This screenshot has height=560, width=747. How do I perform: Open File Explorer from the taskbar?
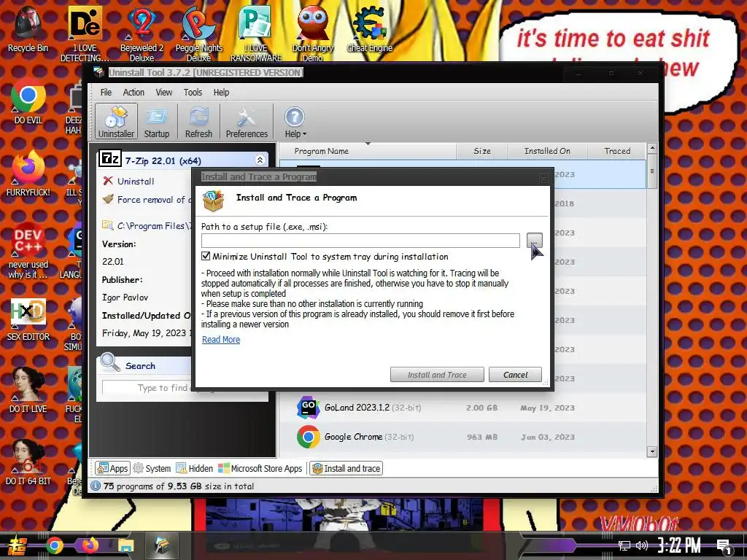(x=126, y=545)
